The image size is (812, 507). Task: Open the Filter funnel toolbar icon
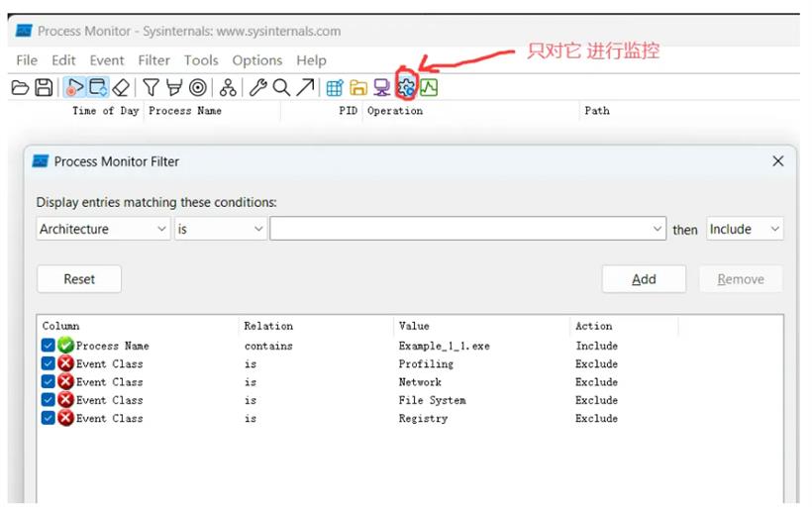pos(151,87)
